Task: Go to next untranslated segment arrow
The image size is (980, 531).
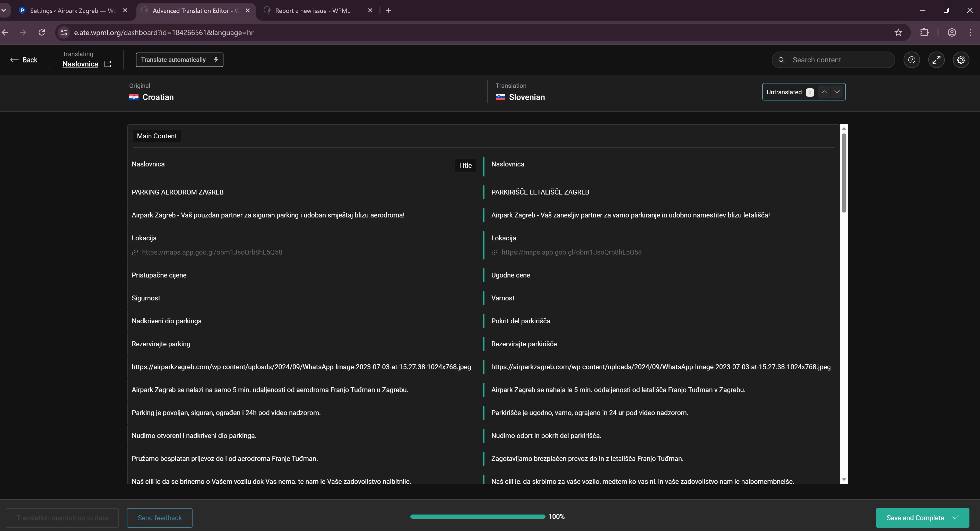Action: (837, 92)
